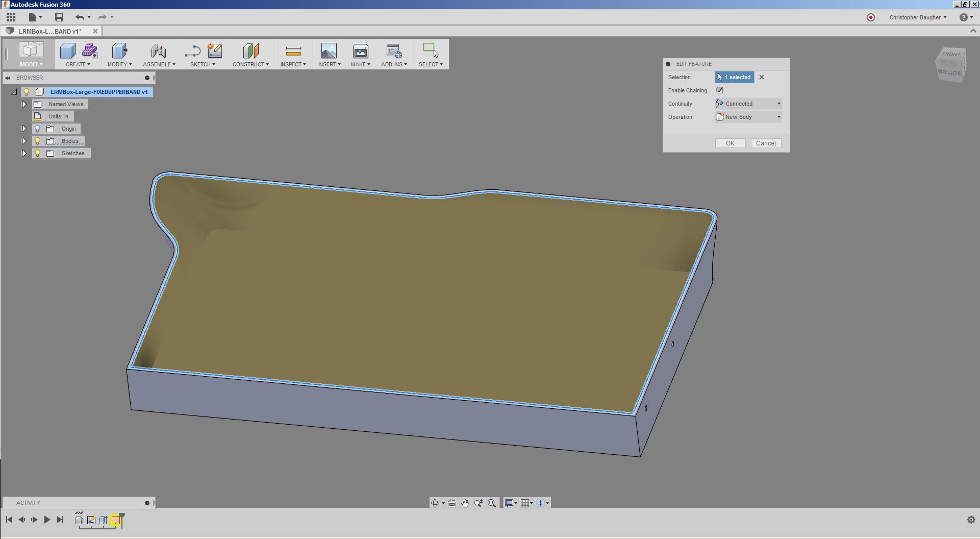Click Cancel in Edit Feature dialog
The image size is (980, 539).
[765, 143]
